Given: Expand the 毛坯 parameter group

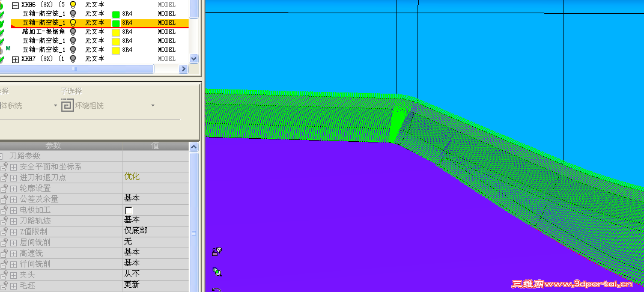Looking at the screenshot, I should click(14, 285).
